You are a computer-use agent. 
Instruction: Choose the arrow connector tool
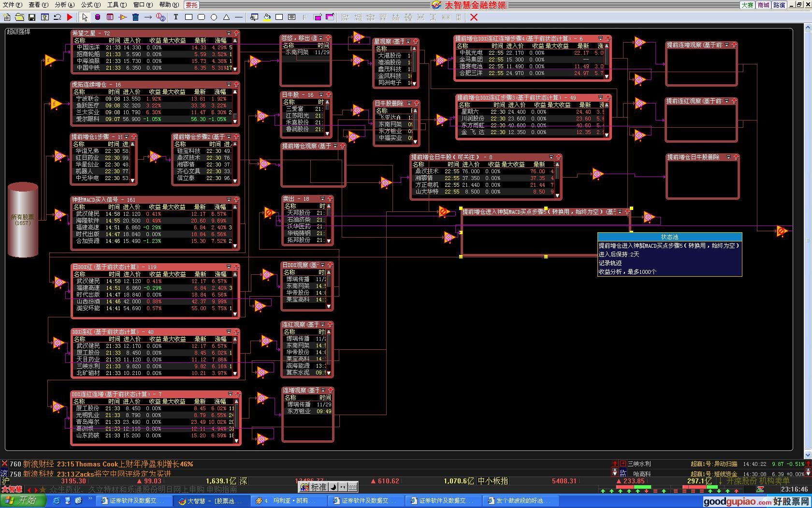[148, 17]
